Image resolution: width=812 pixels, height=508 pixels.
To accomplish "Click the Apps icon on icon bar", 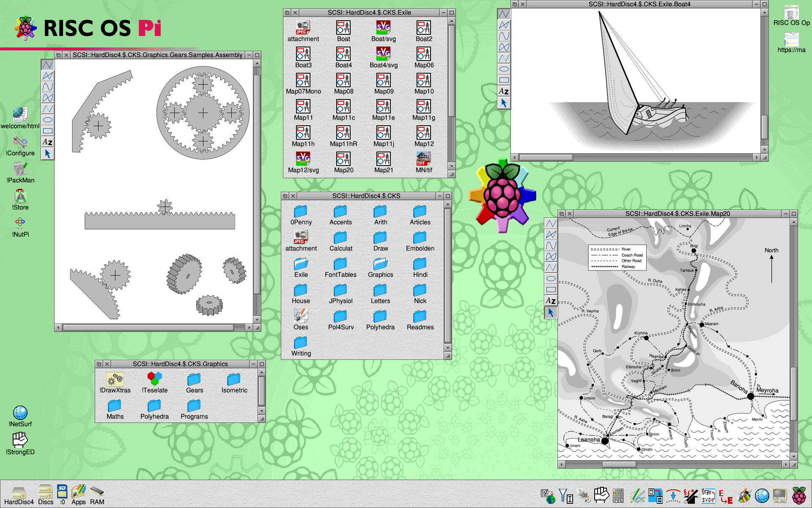I will [x=78, y=495].
